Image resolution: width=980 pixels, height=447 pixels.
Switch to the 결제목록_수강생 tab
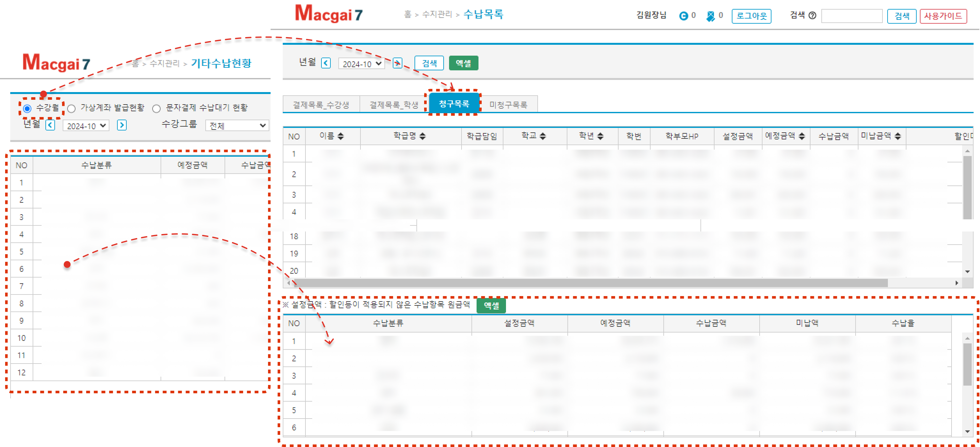[321, 105]
